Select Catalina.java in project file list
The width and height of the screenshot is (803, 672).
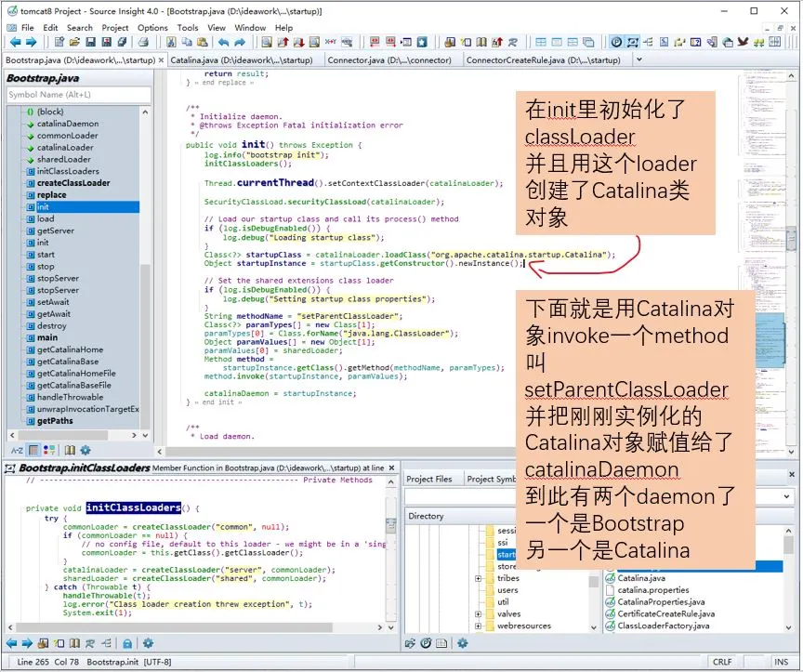(641, 578)
